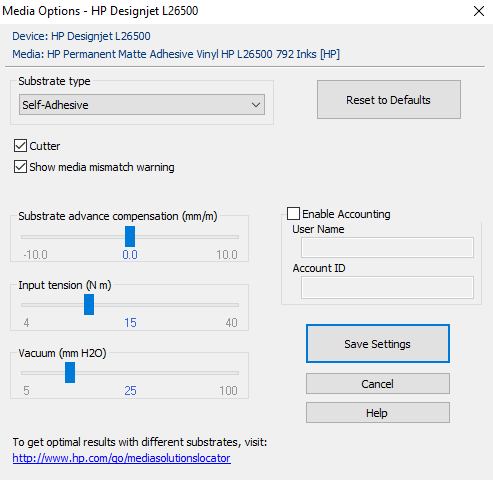The image size is (493, 480).
Task: Click the Device: HP Designjet L26500 text
Action: (81, 36)
